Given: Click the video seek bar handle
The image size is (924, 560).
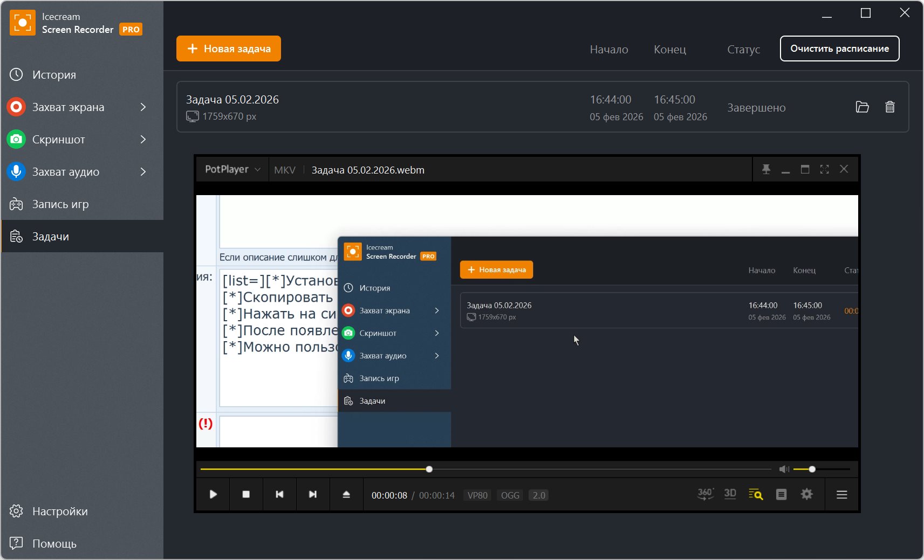Looking at the screenshot, I should pyautogui.click(x=429, y=469).
